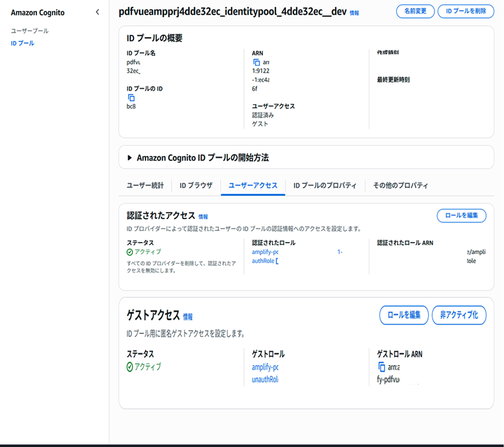The image size is (504, 447).
Task: Open 情報 link beside ゲストアクセス
Action: click(x=188, y=317)
